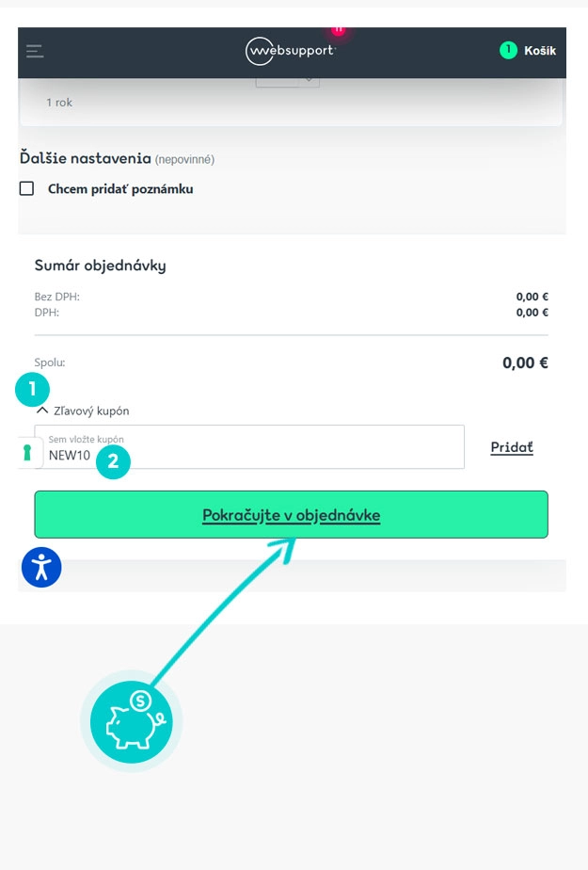Click the red notification dot
This screenshot has width=588, height=870.
tap(339, 29)
